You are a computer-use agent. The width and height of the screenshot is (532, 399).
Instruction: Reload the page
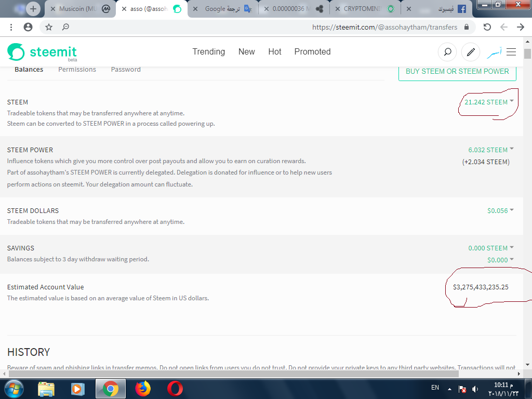click(487, 27)
